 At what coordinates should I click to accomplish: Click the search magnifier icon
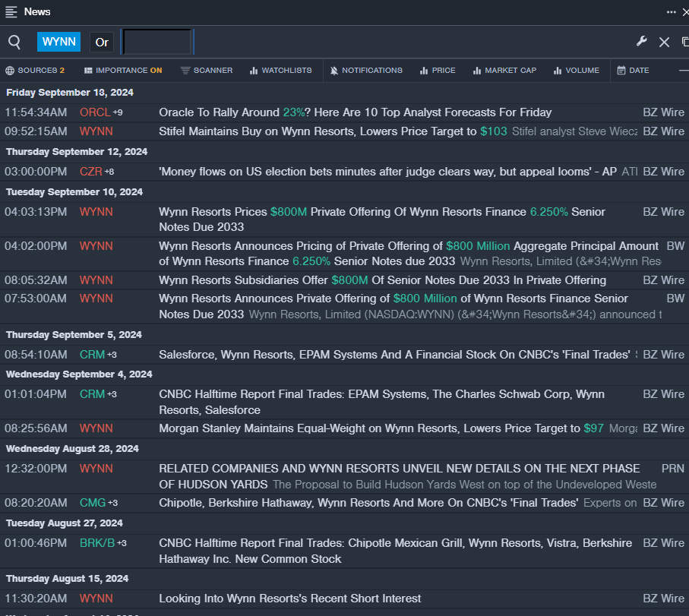click(x=14, y=43)
